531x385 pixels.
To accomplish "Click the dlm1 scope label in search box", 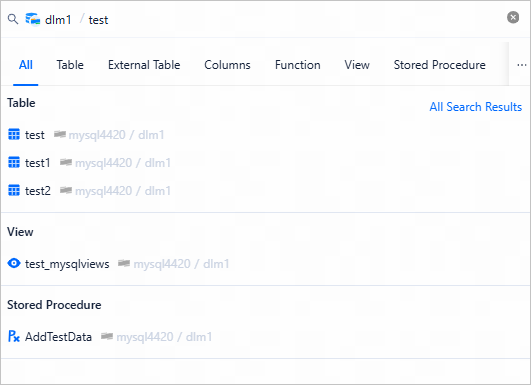I will pyautogui.click(x=58, y=20).
